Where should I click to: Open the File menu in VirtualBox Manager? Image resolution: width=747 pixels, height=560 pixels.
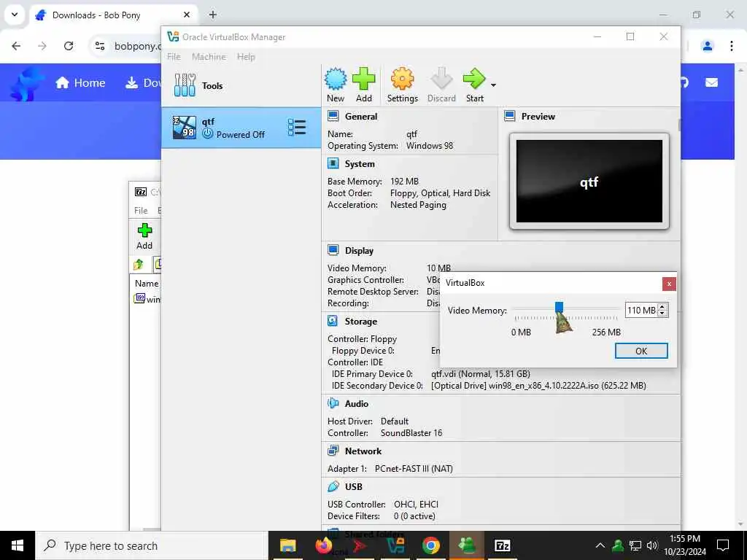coord(174,57)
